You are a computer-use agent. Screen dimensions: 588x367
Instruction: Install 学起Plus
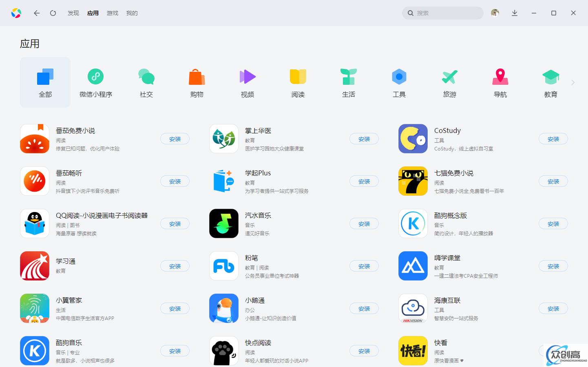(x=364, y=181)
